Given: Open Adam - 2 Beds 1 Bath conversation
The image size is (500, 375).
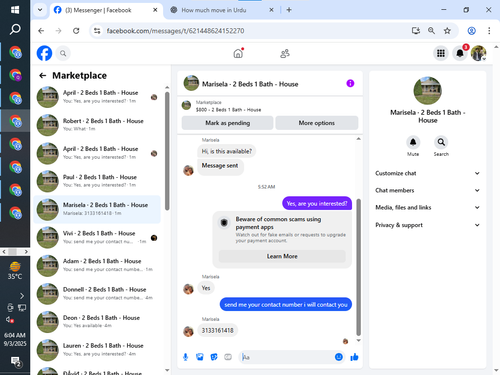Looking at the screenshot, I should click(97, 265).
